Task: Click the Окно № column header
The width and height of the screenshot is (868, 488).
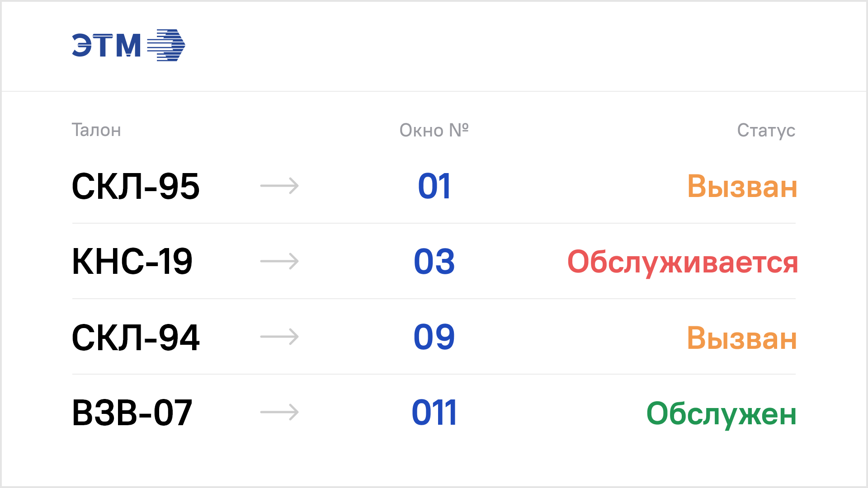Action: [x=434, y=130]
